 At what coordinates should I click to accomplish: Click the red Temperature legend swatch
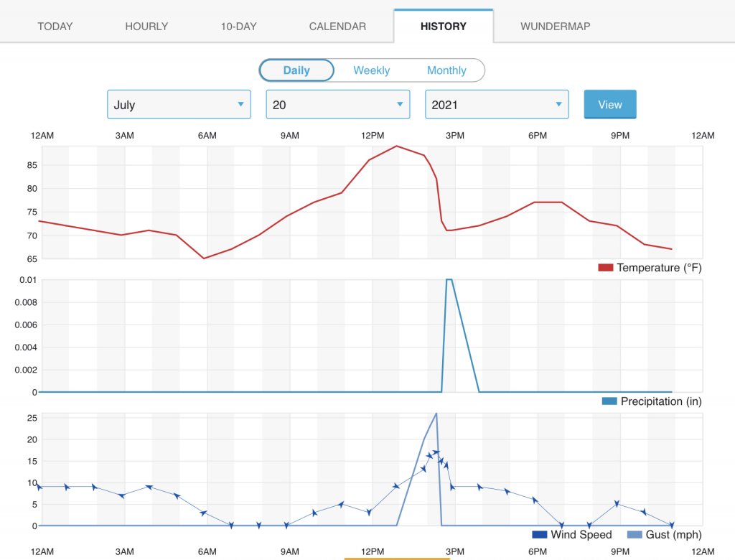(x=605, y=268)
